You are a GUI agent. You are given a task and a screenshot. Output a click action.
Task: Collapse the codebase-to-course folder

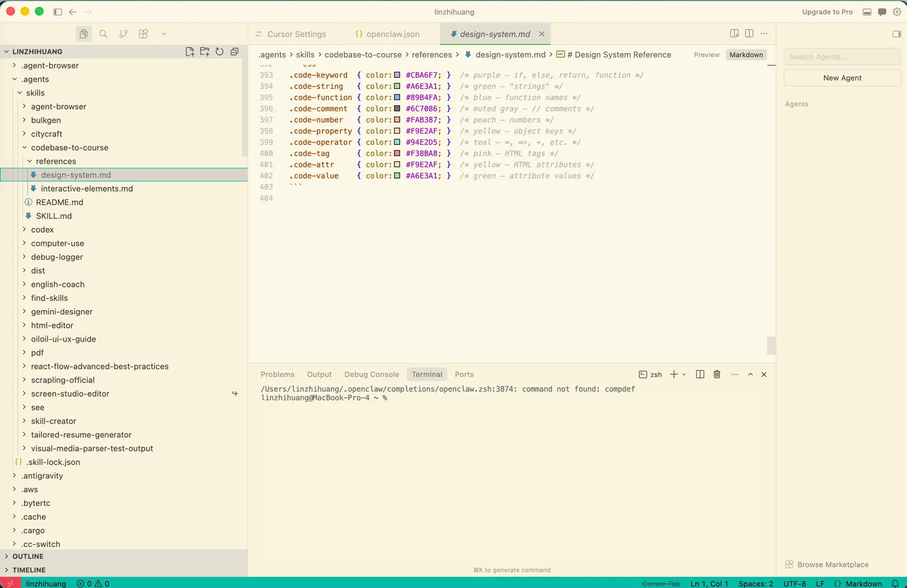coord(124,148)
